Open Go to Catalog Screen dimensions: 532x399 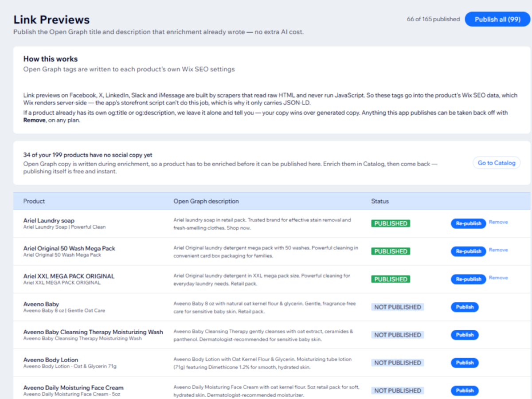click(497, 163)
